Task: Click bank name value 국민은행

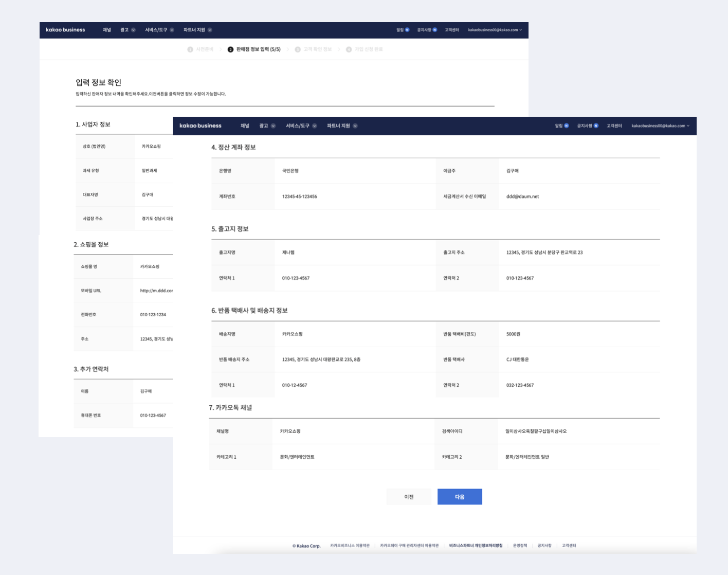Action: pos(290,171)
